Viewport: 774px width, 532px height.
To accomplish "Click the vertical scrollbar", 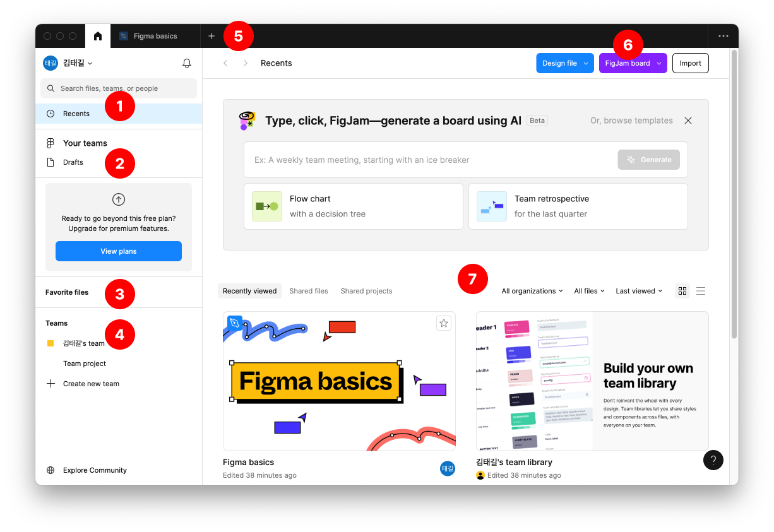I will [x=734, y=194].
